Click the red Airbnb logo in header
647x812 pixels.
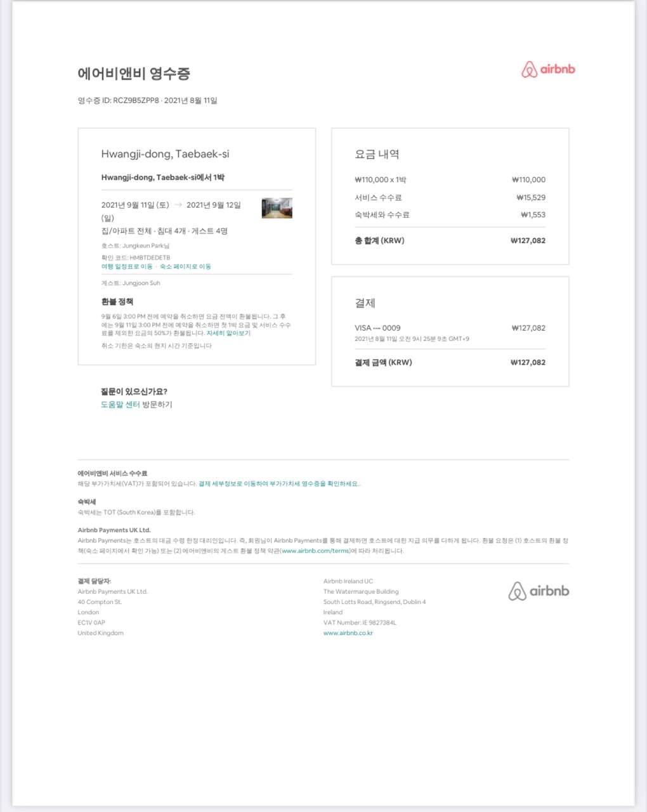pyautogui.click(x=548, y=70)
